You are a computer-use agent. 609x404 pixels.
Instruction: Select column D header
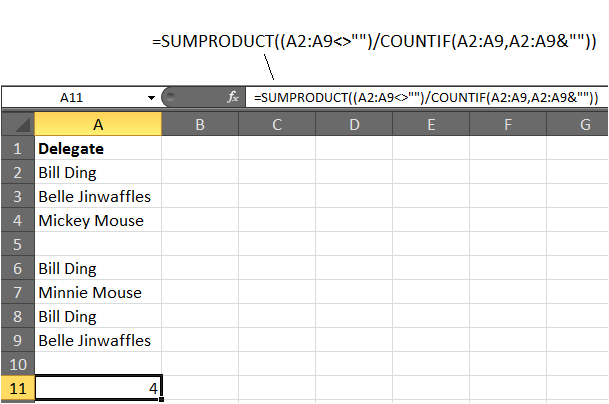pos(354,124)
